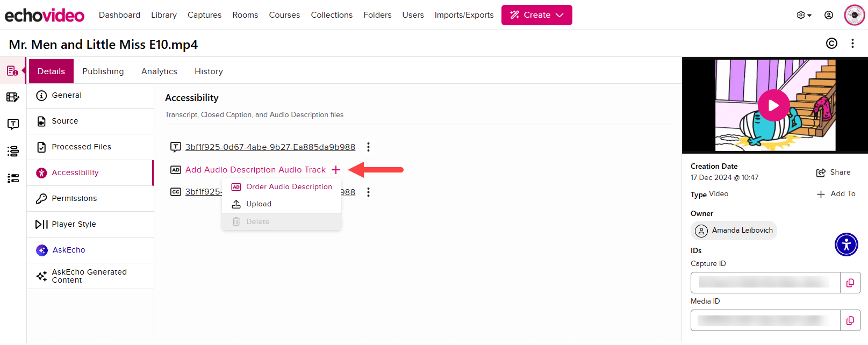Click the round profile avatar

click(x=854, y=15)
